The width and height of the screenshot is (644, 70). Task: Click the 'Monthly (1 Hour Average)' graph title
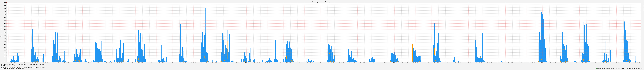tap(322, 2)
